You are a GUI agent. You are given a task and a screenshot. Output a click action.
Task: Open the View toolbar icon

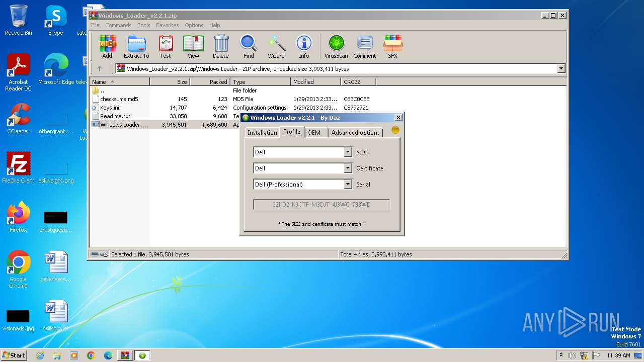[193, 46]
